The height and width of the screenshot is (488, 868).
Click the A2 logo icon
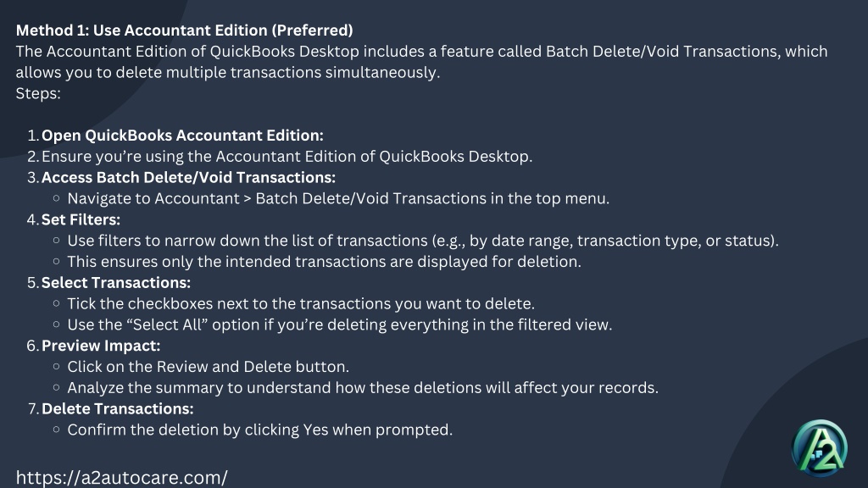click(x=820, y=448)
